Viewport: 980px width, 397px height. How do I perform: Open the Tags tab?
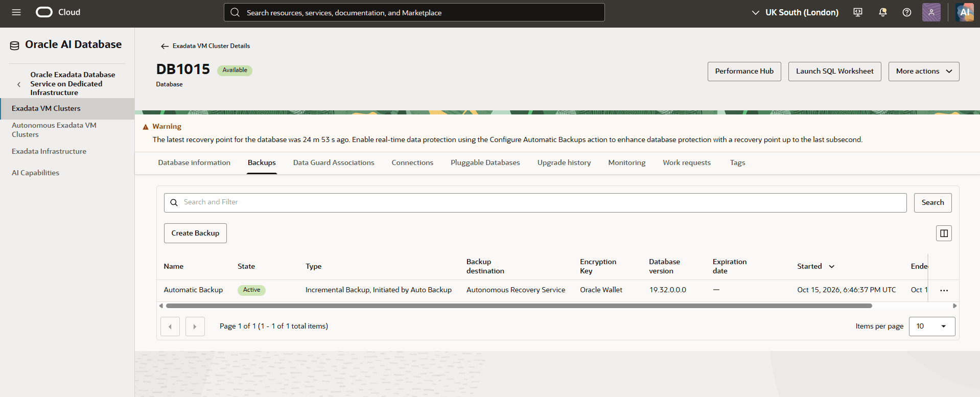737,162
